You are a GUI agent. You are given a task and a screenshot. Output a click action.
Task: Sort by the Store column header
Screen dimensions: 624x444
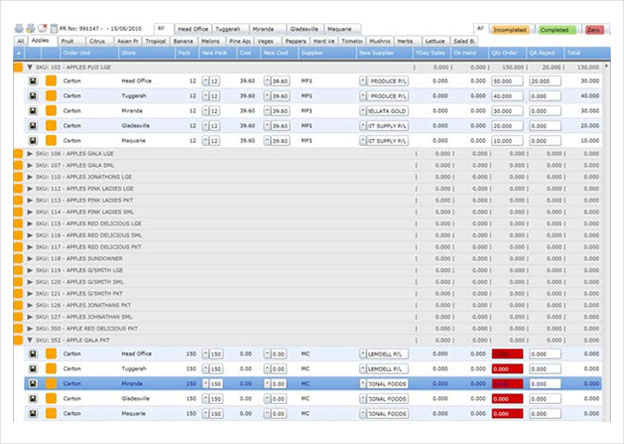pos(146,53)
